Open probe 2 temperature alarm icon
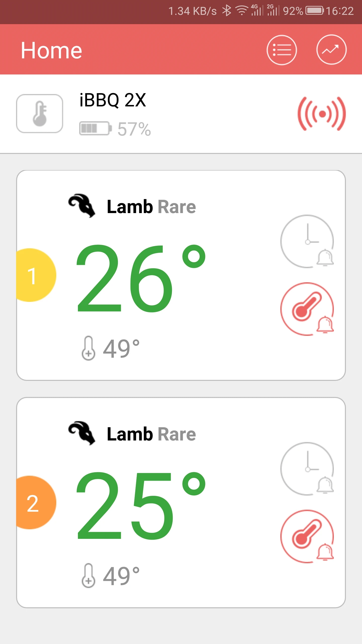The height and width of the screenshot is (644, 362). [x=307, y=536]
